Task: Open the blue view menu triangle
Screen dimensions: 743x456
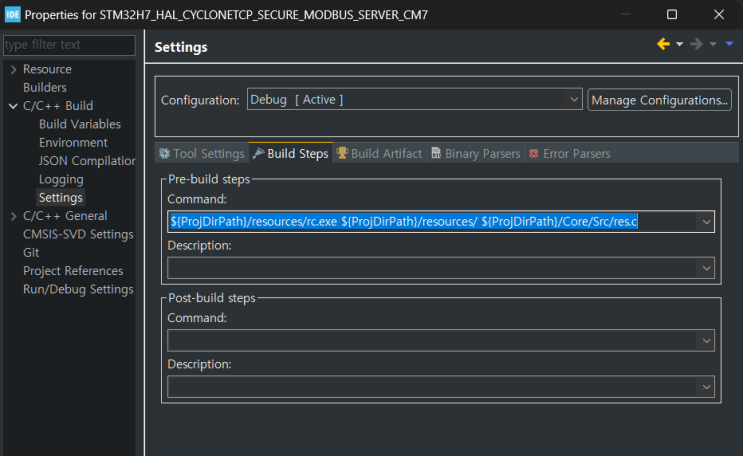Action: [729, 44]
